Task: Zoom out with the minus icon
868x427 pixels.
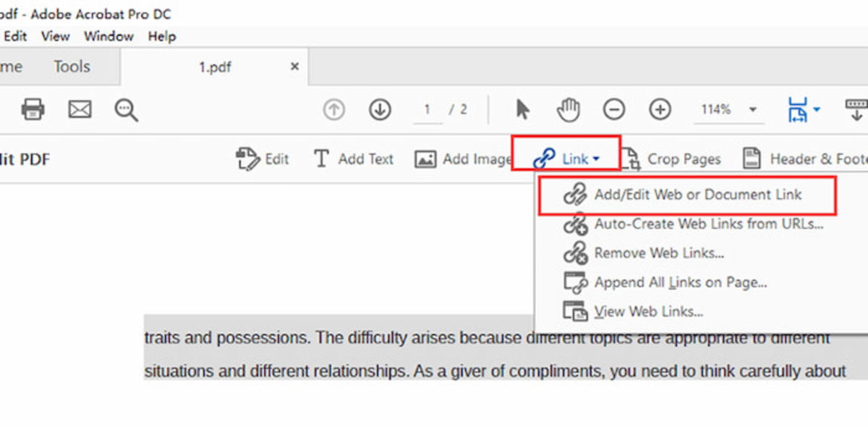Action: (x=616, y=109)
